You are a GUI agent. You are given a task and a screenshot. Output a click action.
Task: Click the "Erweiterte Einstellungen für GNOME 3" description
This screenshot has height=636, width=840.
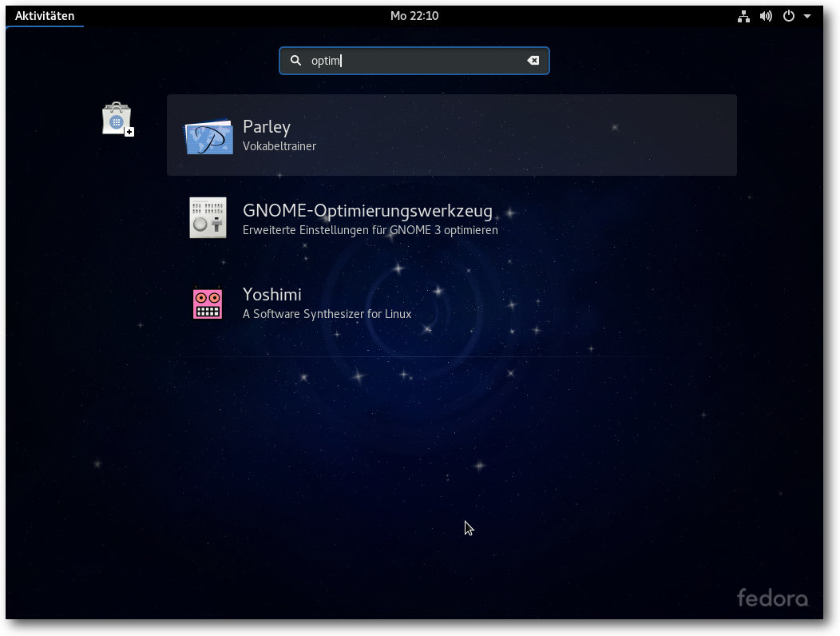370,230
